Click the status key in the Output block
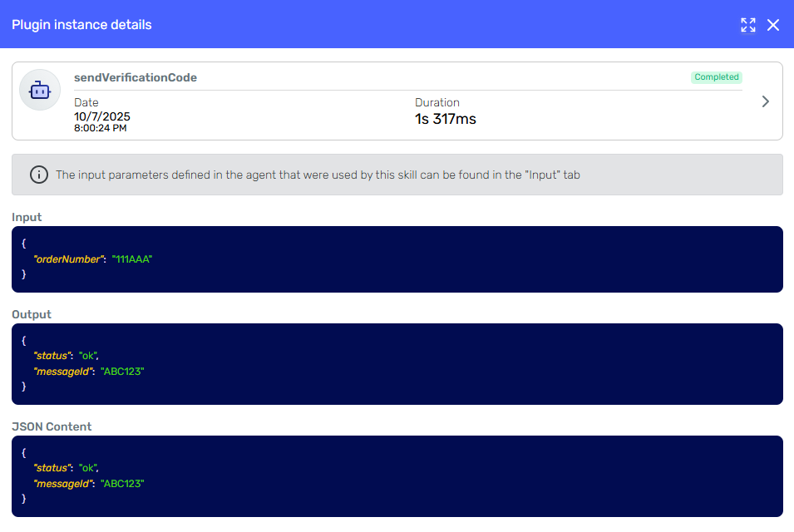The width and height of the screenshot is (794, 532). [x=50, y=356]
